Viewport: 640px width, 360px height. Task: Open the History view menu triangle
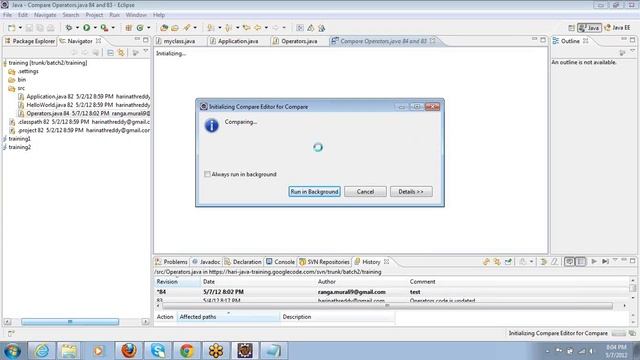(x=615, y=260)
